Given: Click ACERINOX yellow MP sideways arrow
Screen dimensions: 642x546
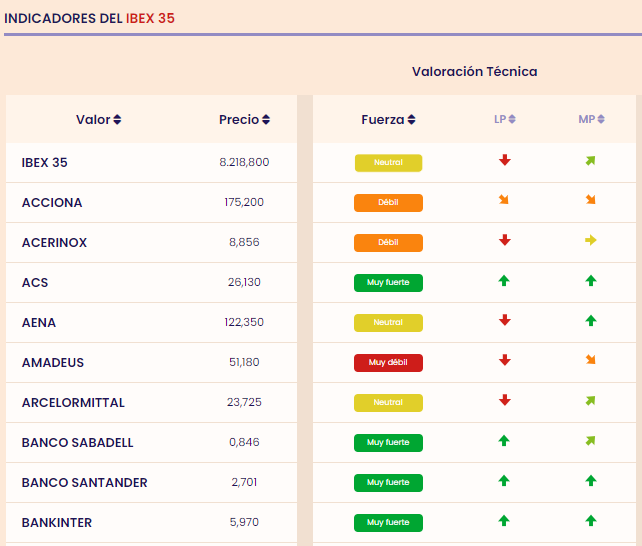Looking at the screenshot, I should [x=591, y=241].
